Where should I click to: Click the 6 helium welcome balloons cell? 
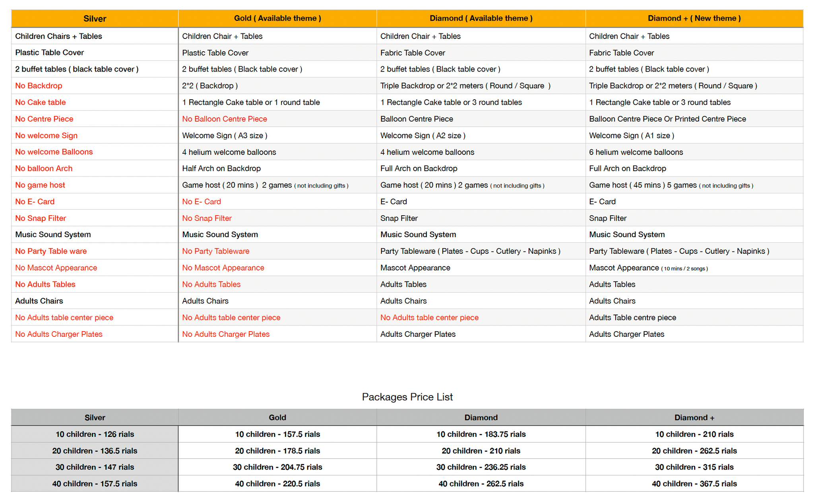[x=636, y=152]
